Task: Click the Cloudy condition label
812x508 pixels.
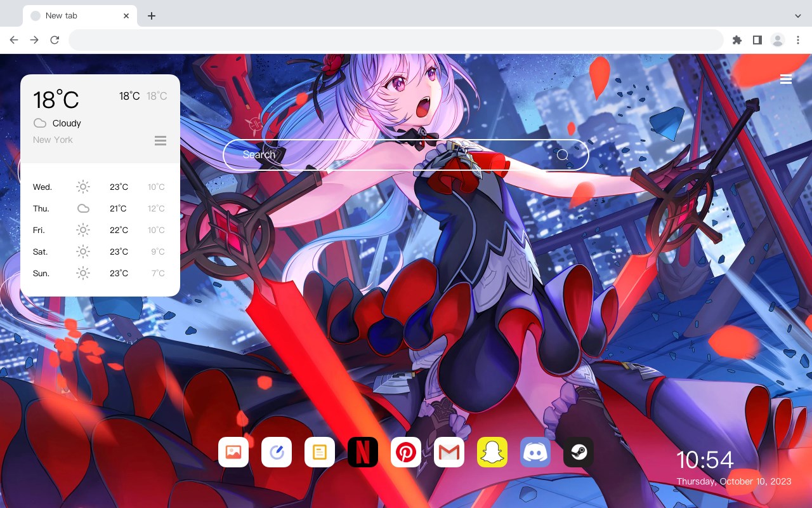Action: coord(67,123)
